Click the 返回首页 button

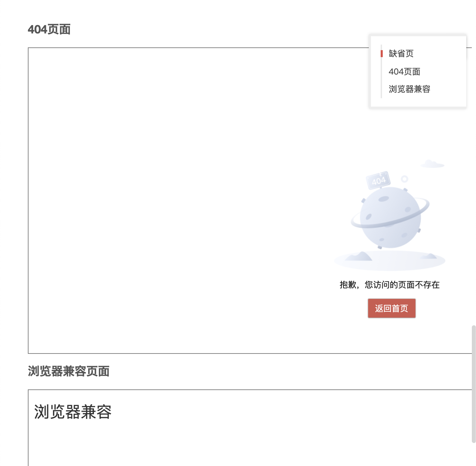(391, 308)
